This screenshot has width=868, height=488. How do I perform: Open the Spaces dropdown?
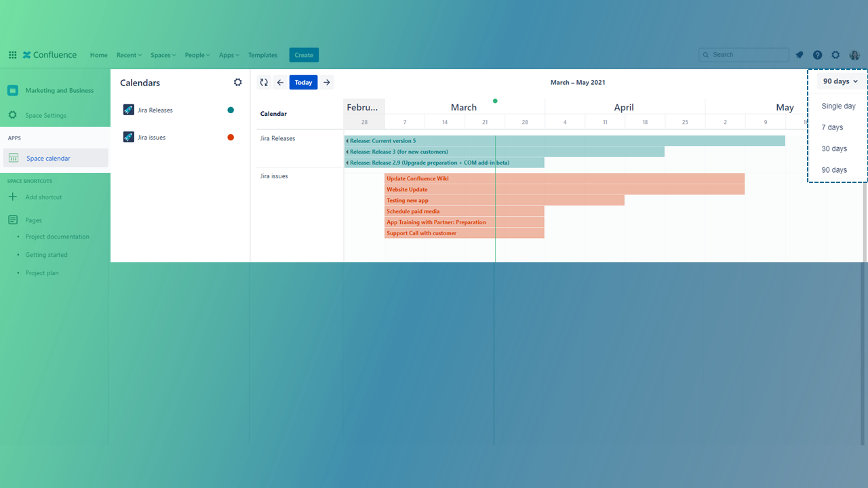pos(163,55)
